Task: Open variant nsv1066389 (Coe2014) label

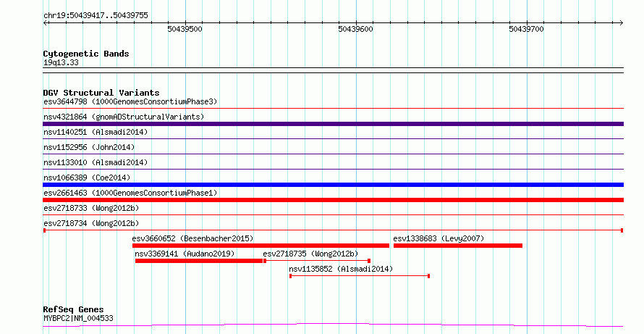Action: pyautogui.click(x=87, y=178)
